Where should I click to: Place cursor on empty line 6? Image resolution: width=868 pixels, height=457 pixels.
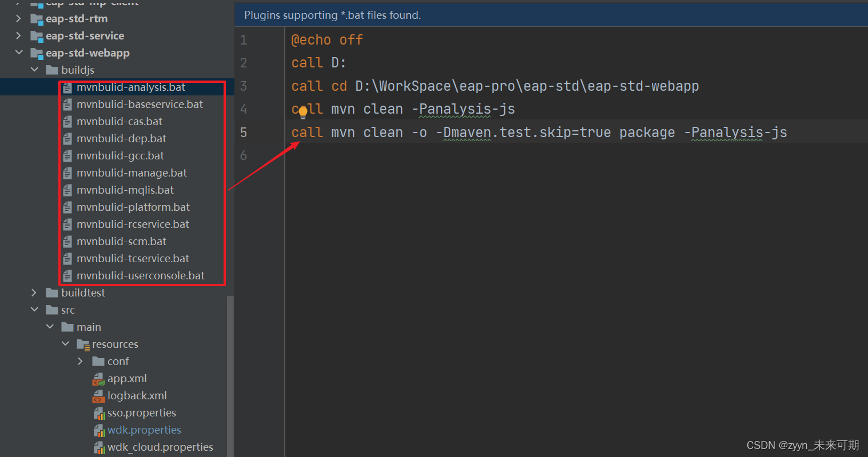pyautogui.click(x=576, y=155)
